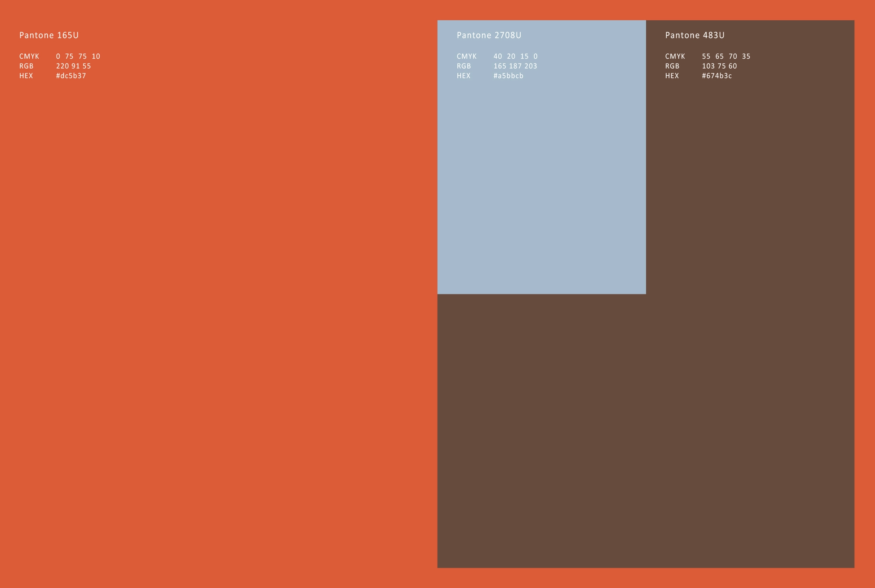Image resolution: width=875 pixels, height=588 pixels.
Task: Click the CMYK label under Pantone 483U
Action: click(x=675, y=56)
